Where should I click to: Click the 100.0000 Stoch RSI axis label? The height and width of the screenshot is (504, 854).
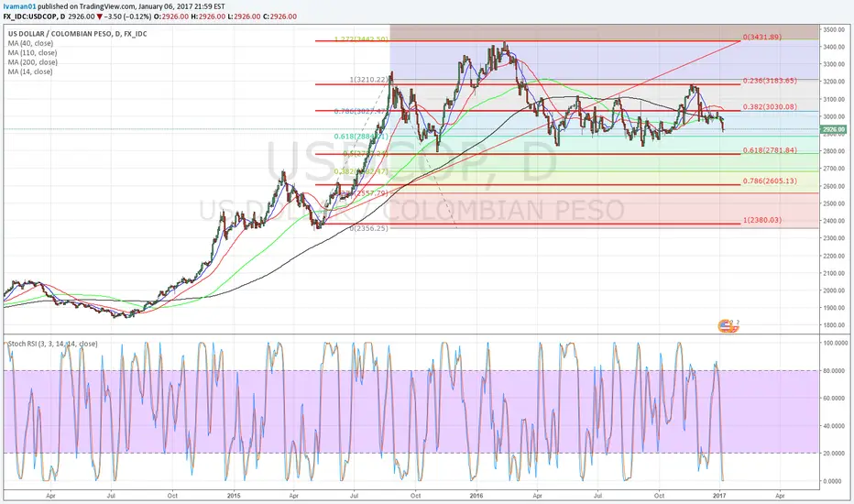pos(835,344)
